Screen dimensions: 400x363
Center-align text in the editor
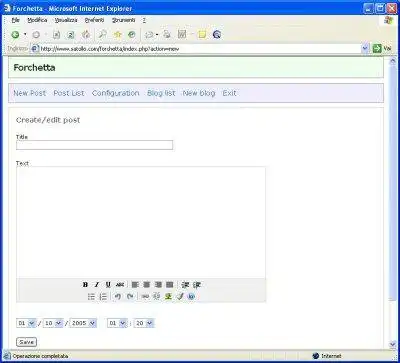point(147,285)
